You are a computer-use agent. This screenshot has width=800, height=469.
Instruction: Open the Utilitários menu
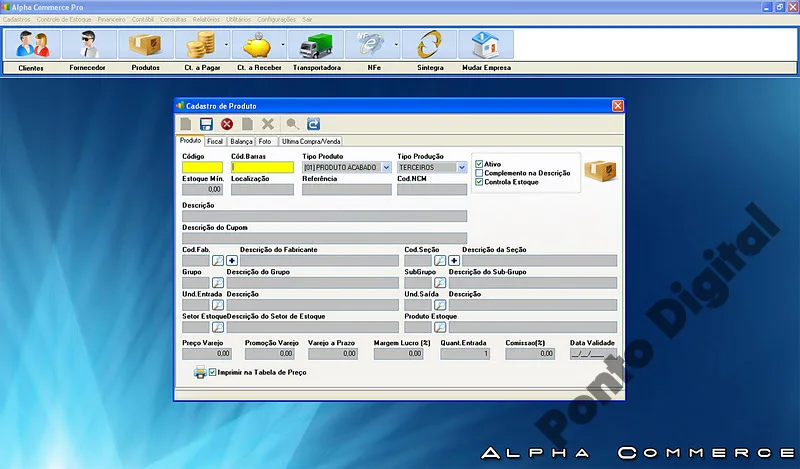(239, 19)
